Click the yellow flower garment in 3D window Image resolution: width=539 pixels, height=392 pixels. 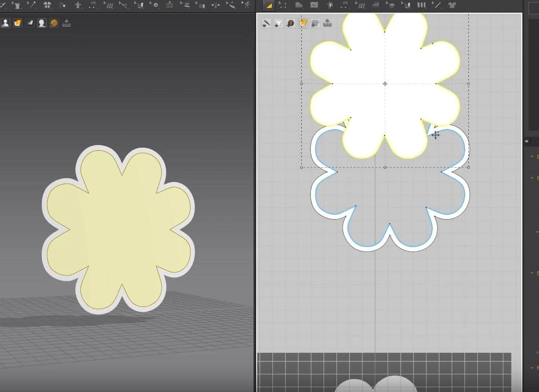118,229
